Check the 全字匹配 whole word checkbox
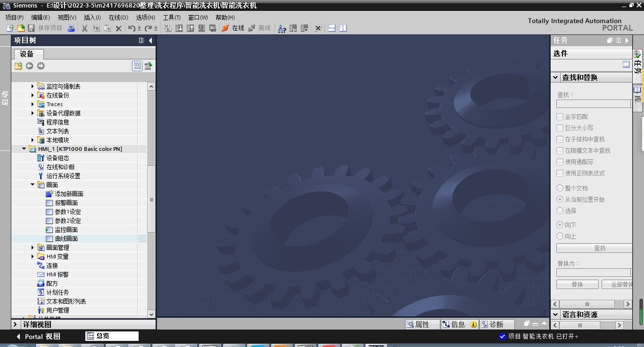This screenshot has height=347, width=644. click(x=560, y=116)
